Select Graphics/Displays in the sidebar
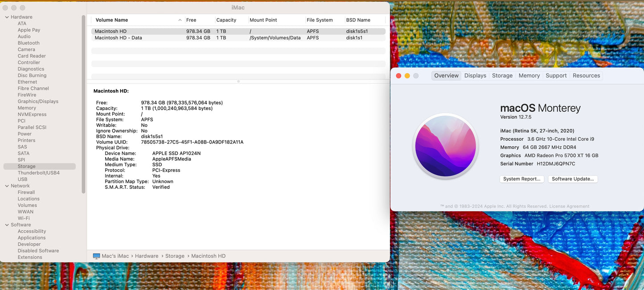 (x=38, y=102)
